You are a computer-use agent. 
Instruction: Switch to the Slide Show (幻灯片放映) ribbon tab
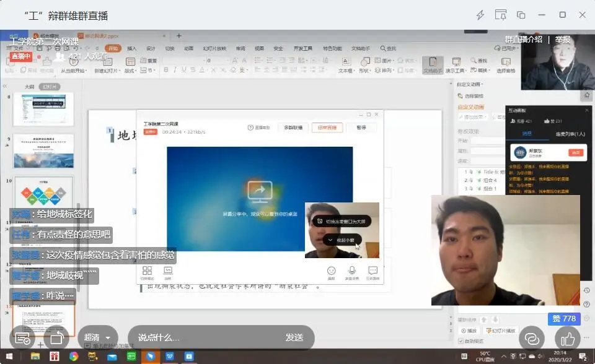point(214,48)
